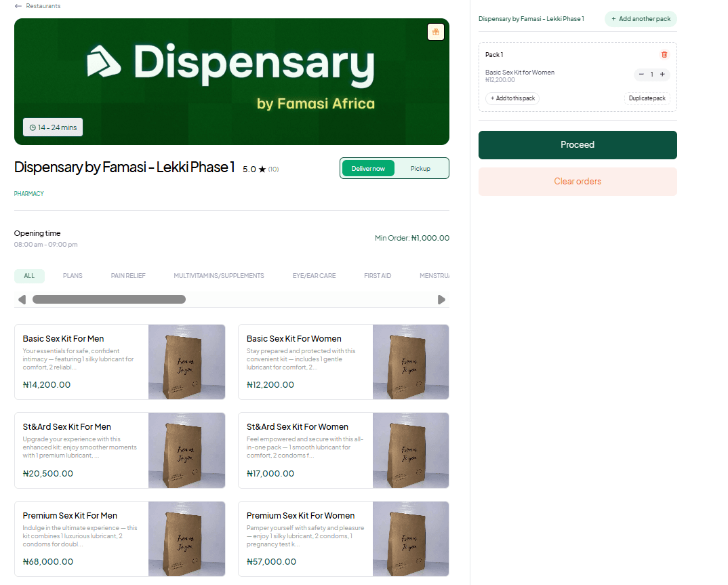The height and width of the screenshot is (585, 728).
Task: Open the St&Ard Sex Kit For Women title
Action: point(297,427)
